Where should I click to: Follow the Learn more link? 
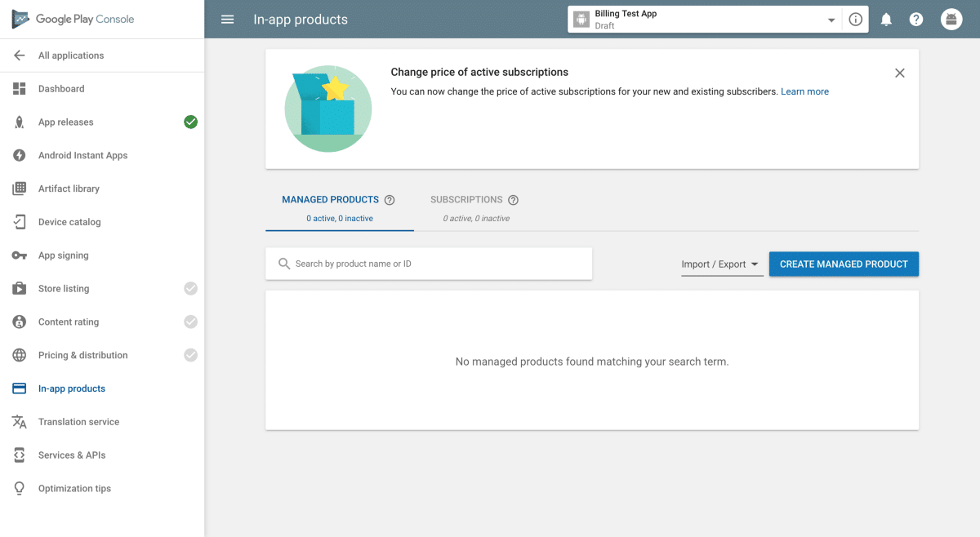(x=804, y=92)
